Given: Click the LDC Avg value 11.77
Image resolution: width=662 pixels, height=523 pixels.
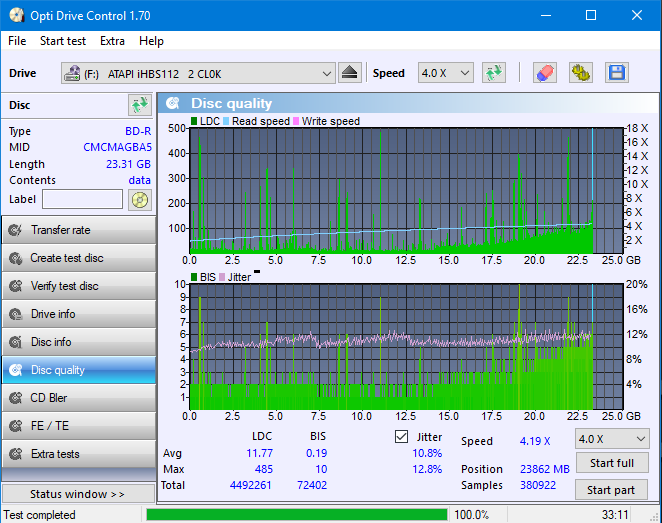Looking at the screenshot, I should click(259, 453).
